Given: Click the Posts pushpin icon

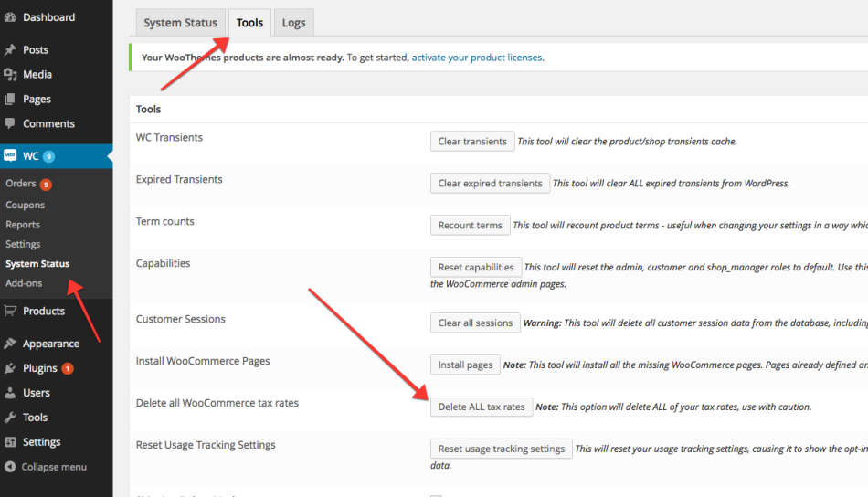Looking at the screenshot, I should tap(10, 50).
